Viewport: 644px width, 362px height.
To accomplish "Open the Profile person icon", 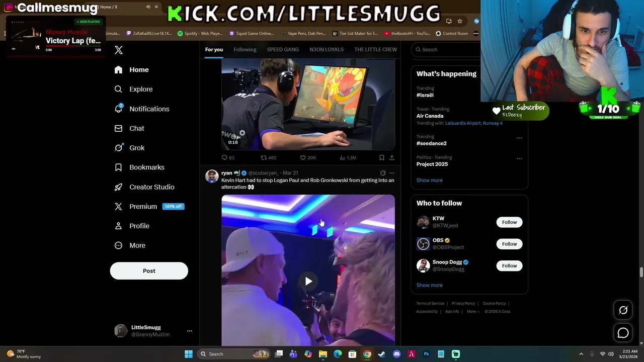I will coord(118,226).
